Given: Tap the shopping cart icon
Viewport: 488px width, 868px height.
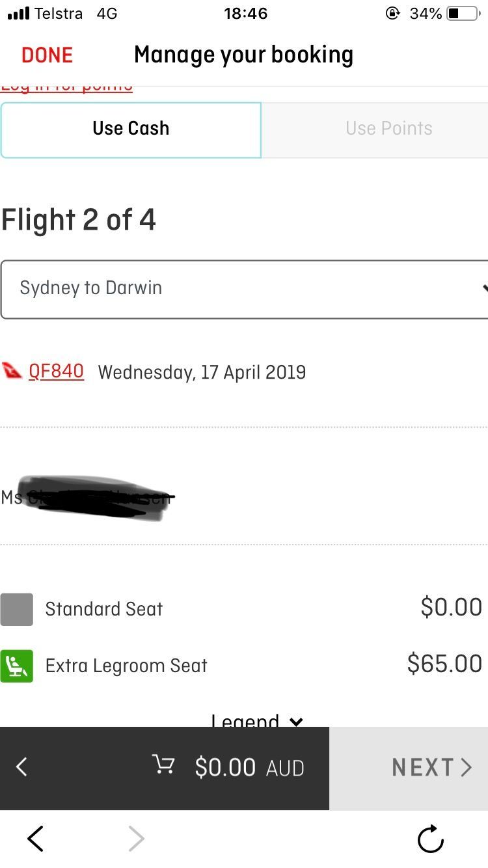Looking at the screenshot, I should (163, 765).
